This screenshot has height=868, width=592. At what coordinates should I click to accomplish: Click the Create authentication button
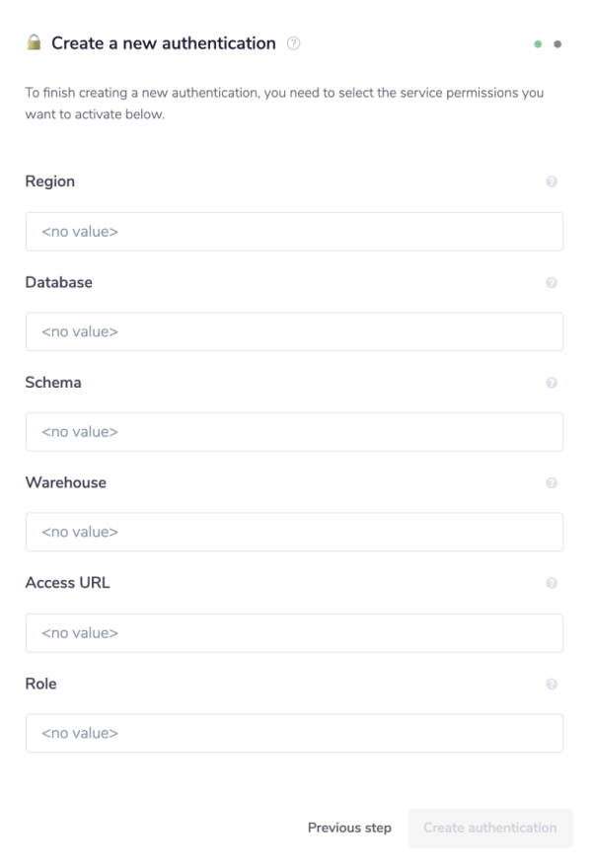tap(489, 829)
